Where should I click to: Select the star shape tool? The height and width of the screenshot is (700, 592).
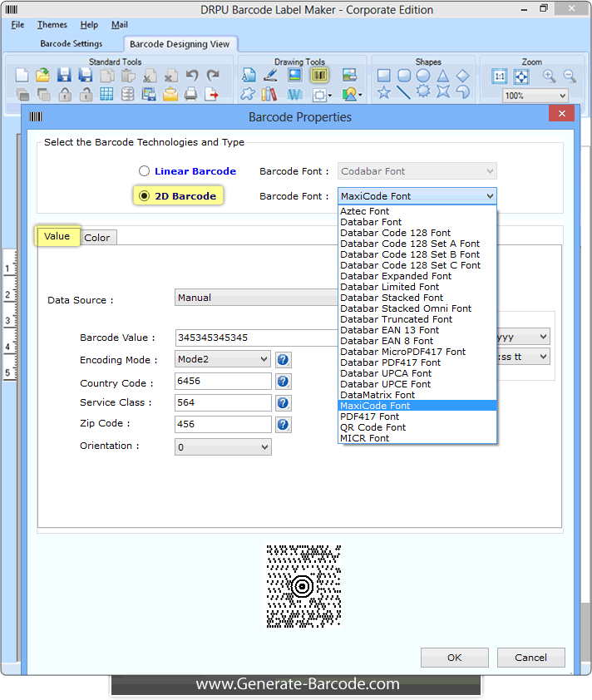(383, 93)
